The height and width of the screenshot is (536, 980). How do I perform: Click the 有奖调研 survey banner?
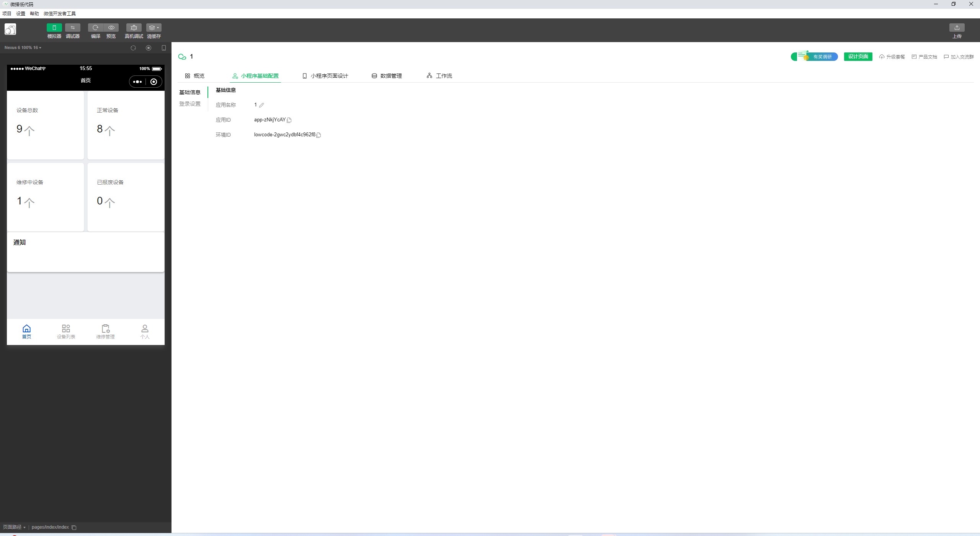point(815,57)
